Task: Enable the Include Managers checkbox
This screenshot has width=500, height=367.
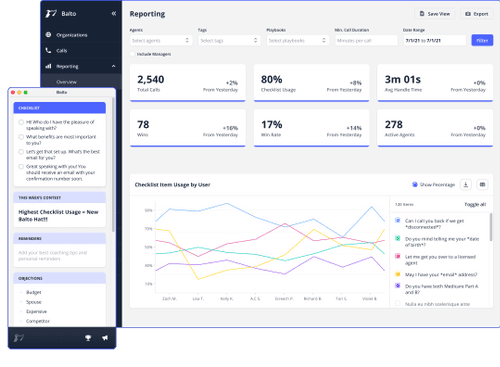Action: (132, 54)
